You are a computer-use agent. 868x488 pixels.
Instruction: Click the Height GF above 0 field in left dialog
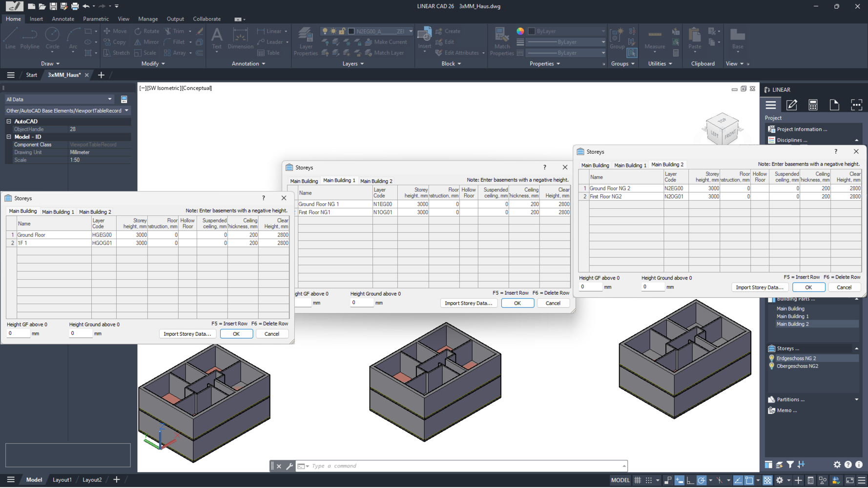tap(18, 333)
